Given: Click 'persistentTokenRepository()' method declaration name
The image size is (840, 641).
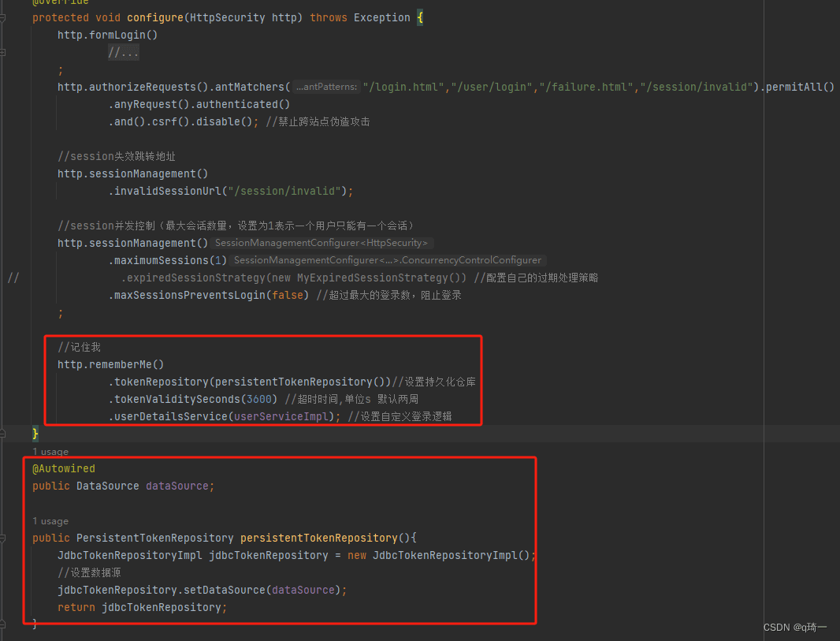Looking at the screenshot, I should click(x=325, y=538).
